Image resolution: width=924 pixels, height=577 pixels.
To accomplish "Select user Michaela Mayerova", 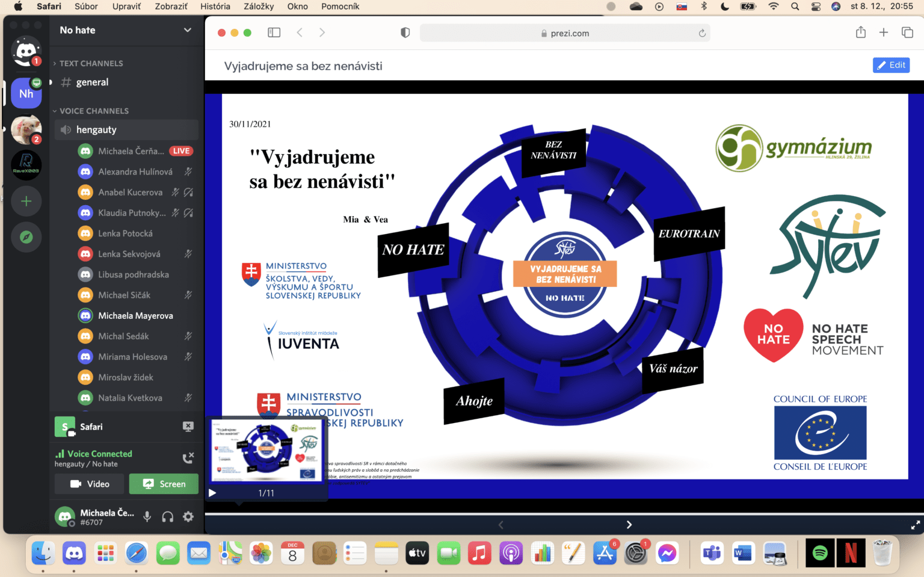I will pos(135,315).
